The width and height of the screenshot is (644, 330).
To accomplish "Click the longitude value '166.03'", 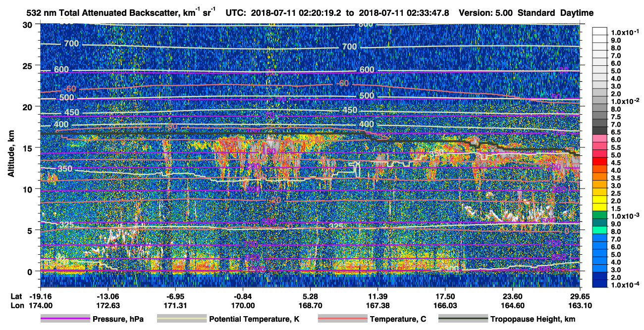I will (x=445, y=305).
